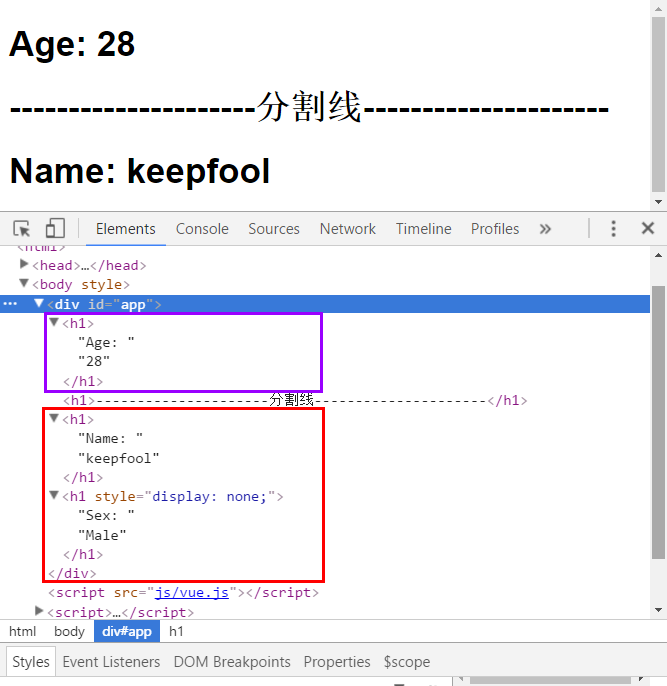Open the $scope pane tab
This screenshot has width=667, height=686.
pos(407,662)
